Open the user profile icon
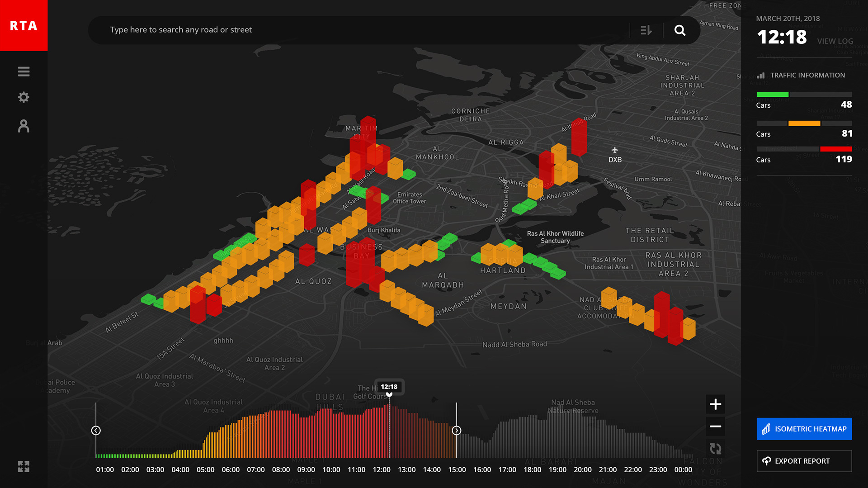 click(x=24, y=126)
